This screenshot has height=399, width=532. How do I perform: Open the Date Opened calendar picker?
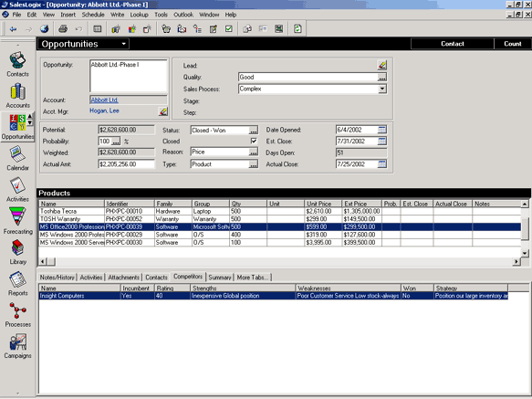(x=381, y=130)
